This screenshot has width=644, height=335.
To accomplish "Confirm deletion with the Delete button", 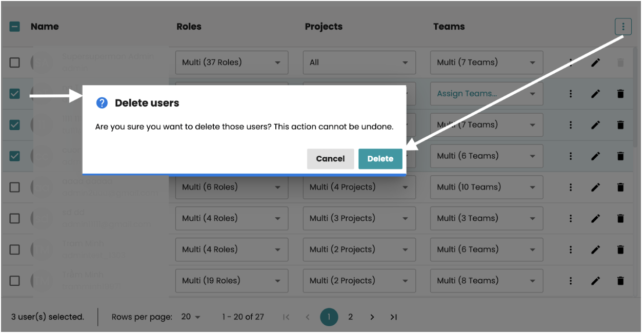I will coord(380,159).
